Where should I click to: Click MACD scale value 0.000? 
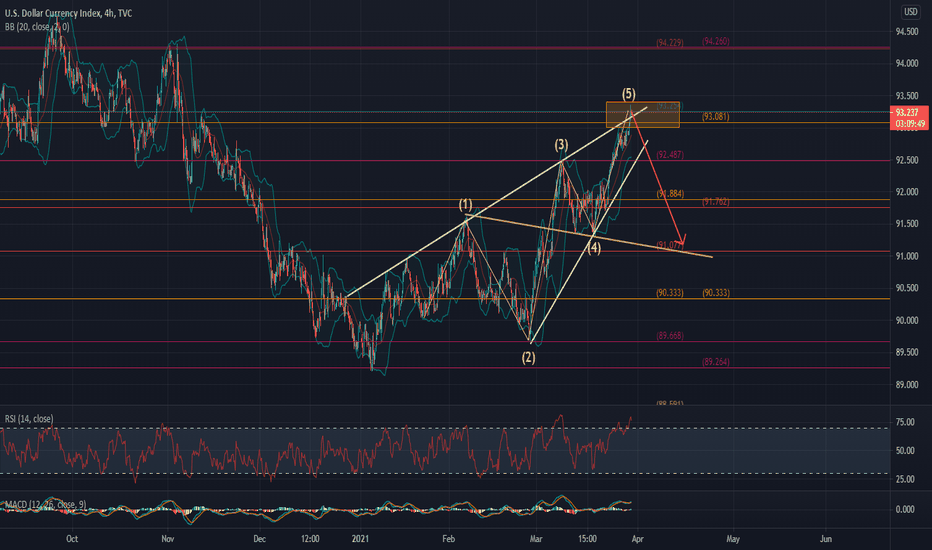tap(905, 510)
